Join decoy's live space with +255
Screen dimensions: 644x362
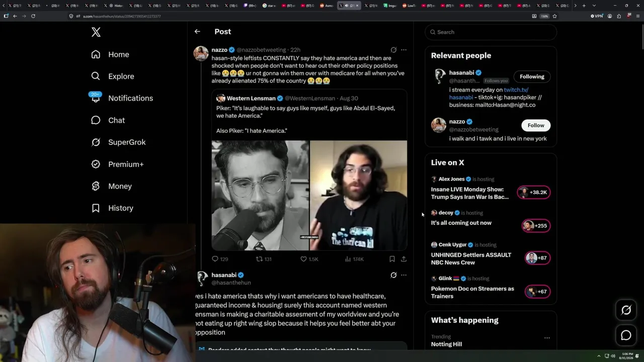(x=536, y=226)
